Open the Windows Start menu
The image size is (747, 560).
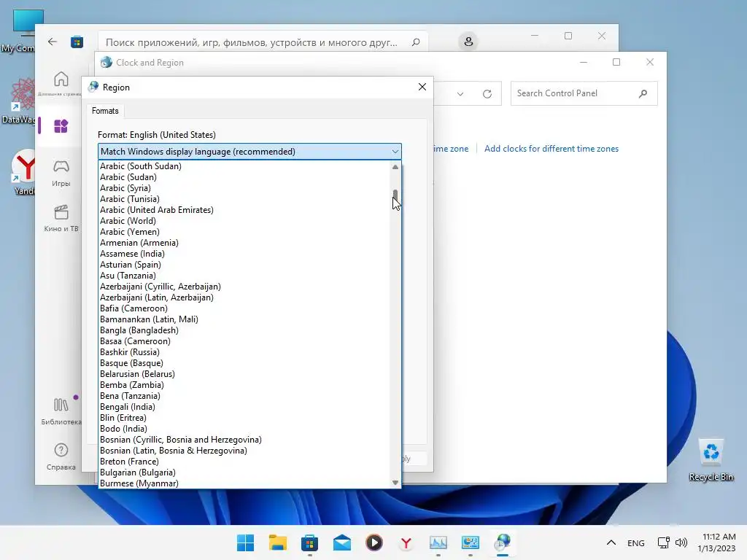(x=245, y=542)
